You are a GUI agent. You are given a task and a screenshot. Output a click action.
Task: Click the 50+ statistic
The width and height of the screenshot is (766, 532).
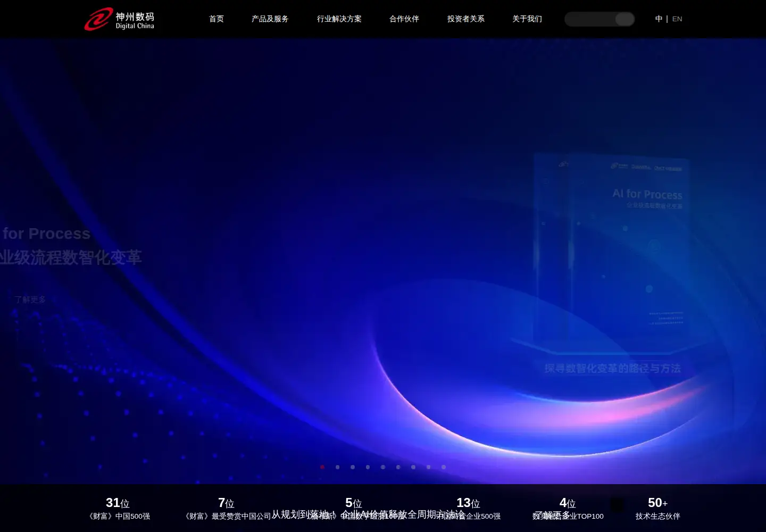pyautogui.click(x=658, y=503)
